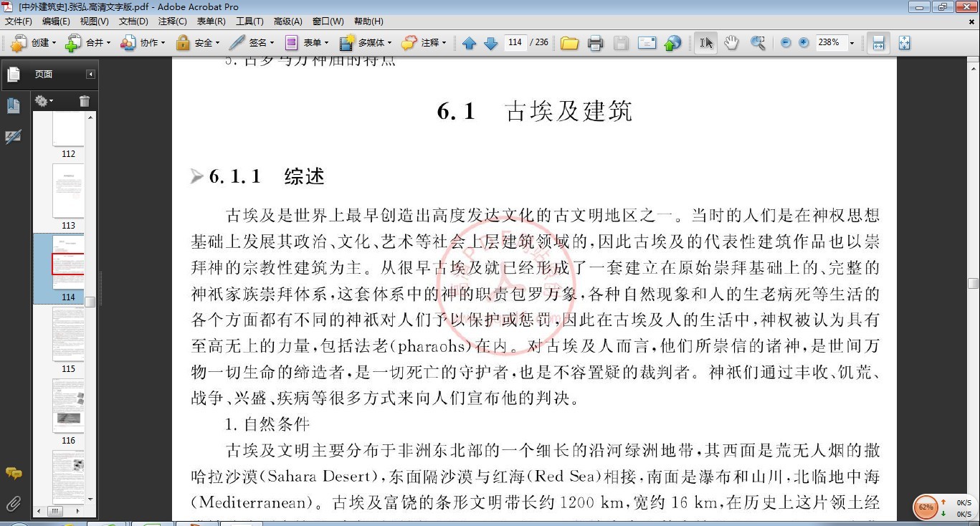
Task: Open the Comments panel icon at bottom-left
Action: (13, 474)
